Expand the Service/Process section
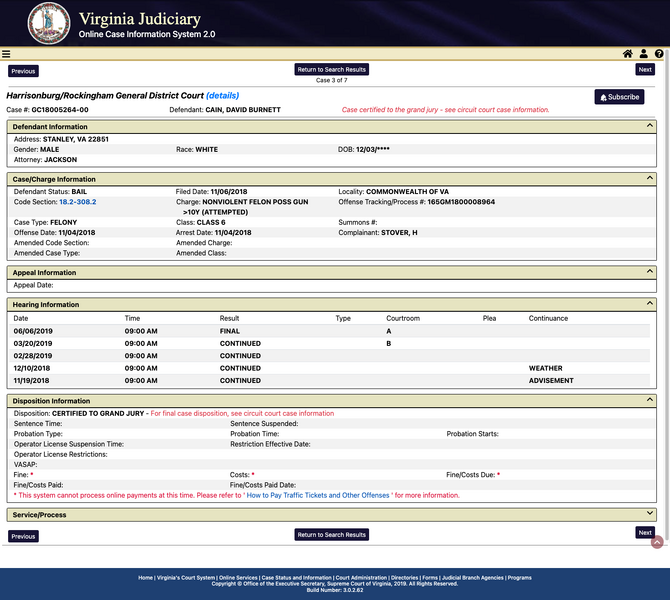670x600 pixels. [x=649, y=513]
